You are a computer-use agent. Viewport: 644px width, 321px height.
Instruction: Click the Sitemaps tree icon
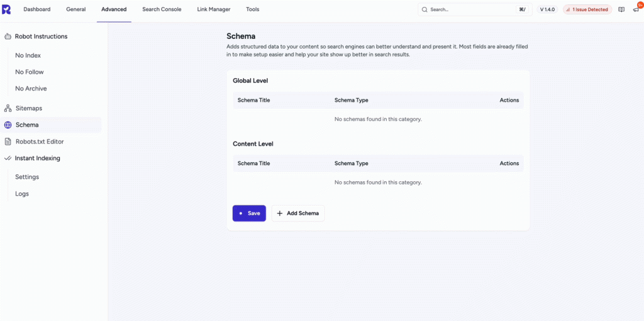pyautogui.click(x=8, y=108)
